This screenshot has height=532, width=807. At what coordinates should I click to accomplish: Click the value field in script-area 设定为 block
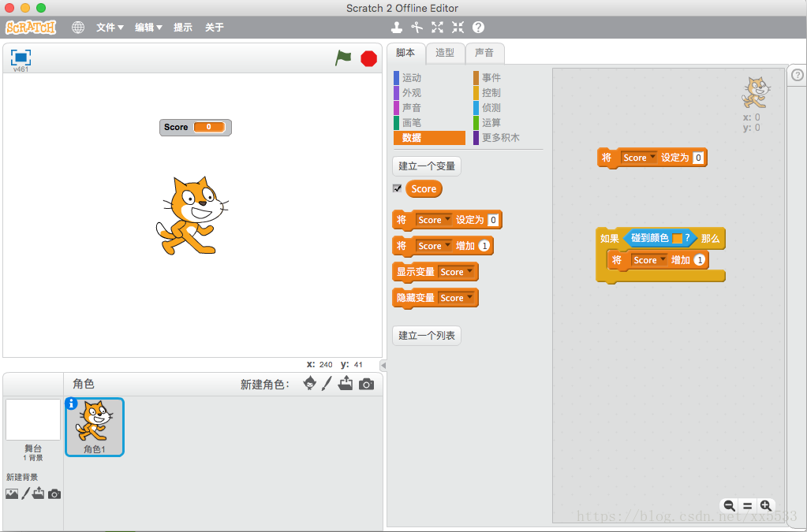[698, 158]
